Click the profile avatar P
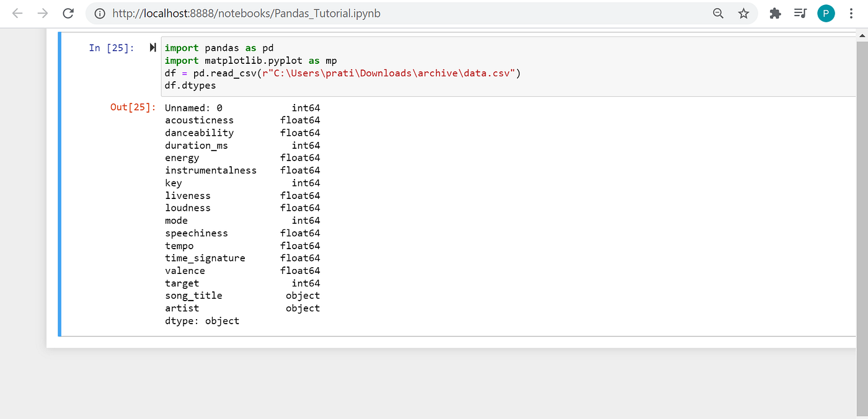Screen dimensions: 868x419 click(x=826, y=13)
